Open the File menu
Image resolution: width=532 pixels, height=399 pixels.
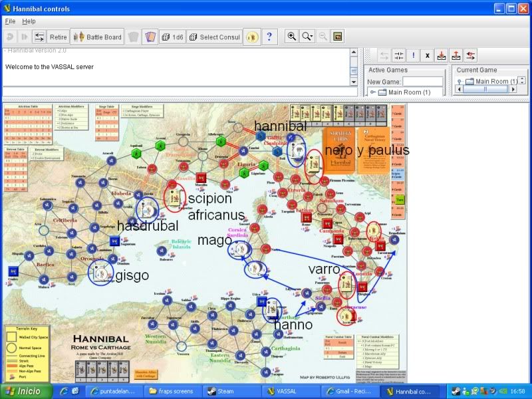(10, 21)
